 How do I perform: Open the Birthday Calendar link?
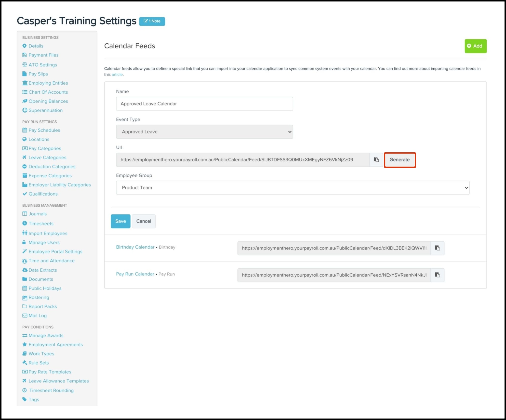[135, 247]
